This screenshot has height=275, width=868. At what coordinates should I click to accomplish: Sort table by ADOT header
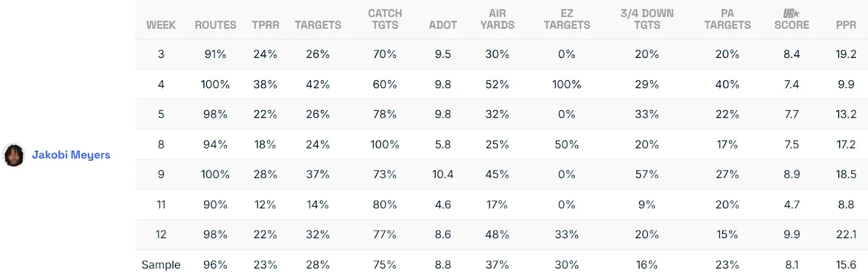[x=443, y=25]
